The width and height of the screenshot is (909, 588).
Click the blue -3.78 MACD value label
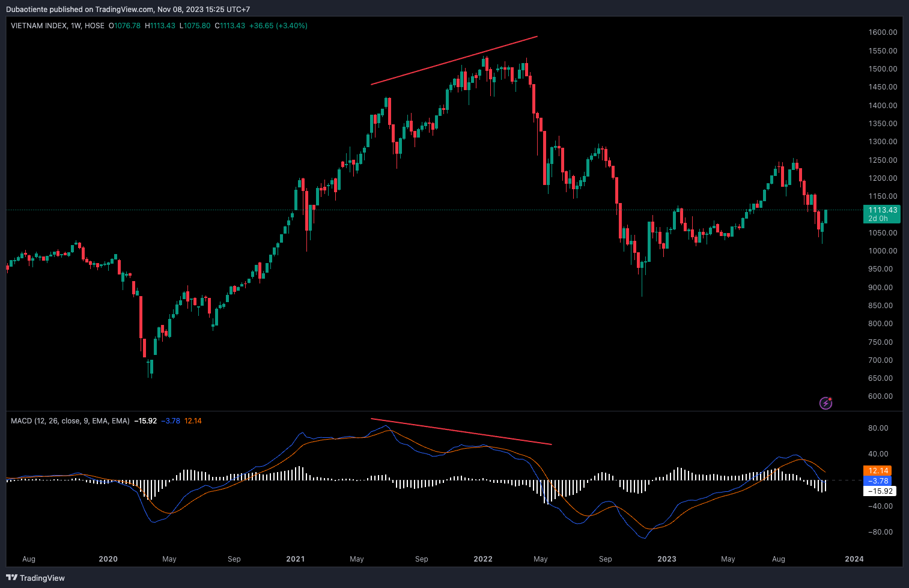[878, 481]
